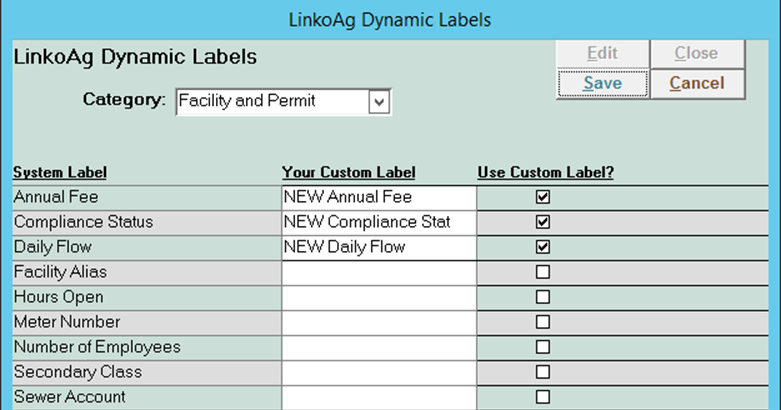Click the greyed-out Close button
Image resolution: width=781 pixels, height=410 pixels.
click(x=697, y=53)
